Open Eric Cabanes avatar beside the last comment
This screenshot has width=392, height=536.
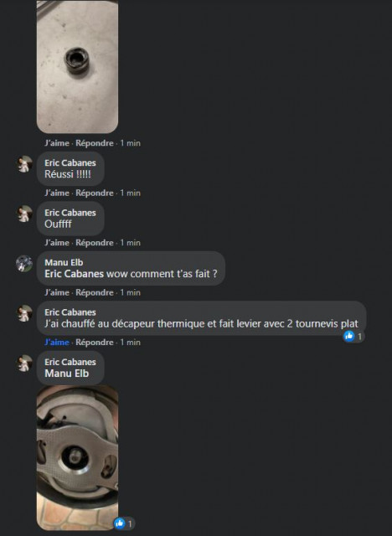pos(24,363)
